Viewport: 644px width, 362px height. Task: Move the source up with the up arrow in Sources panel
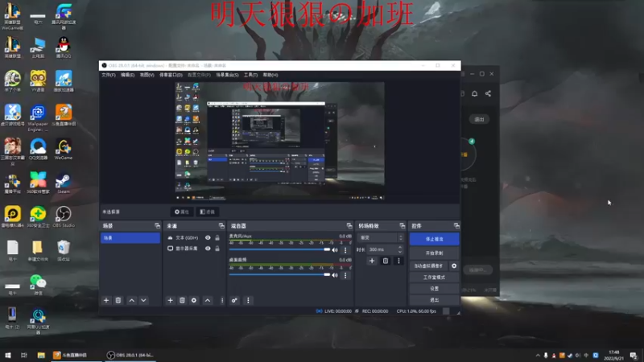[x=208, y=300]
